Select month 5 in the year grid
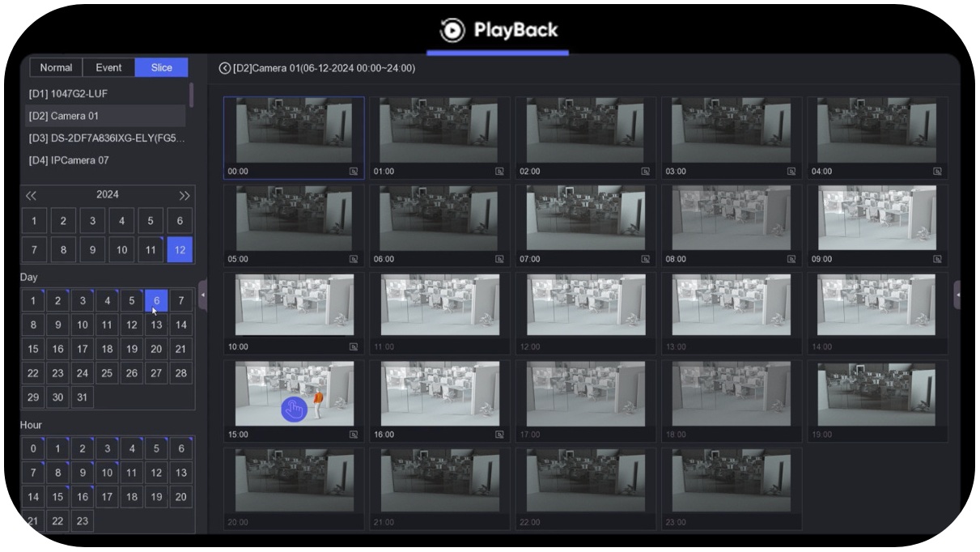Screen dimensions: 980x552 click(151, 220)
